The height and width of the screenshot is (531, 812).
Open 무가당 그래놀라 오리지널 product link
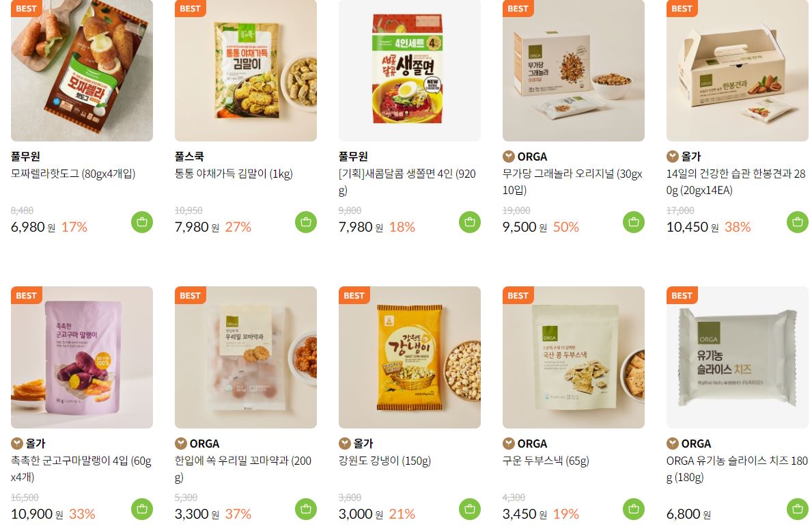tap(572, 182)
